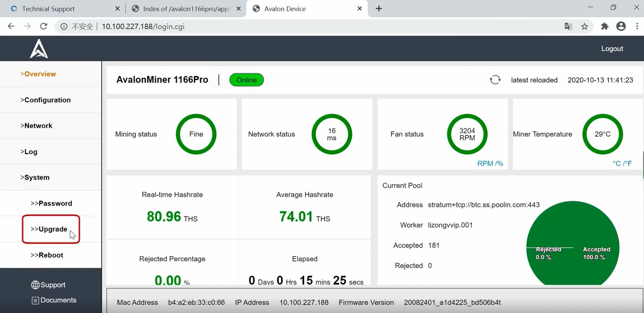Bookmark this page with the star icon
Image resolution: width=644 pixels, height=313 pixels.
pos(585,26)
